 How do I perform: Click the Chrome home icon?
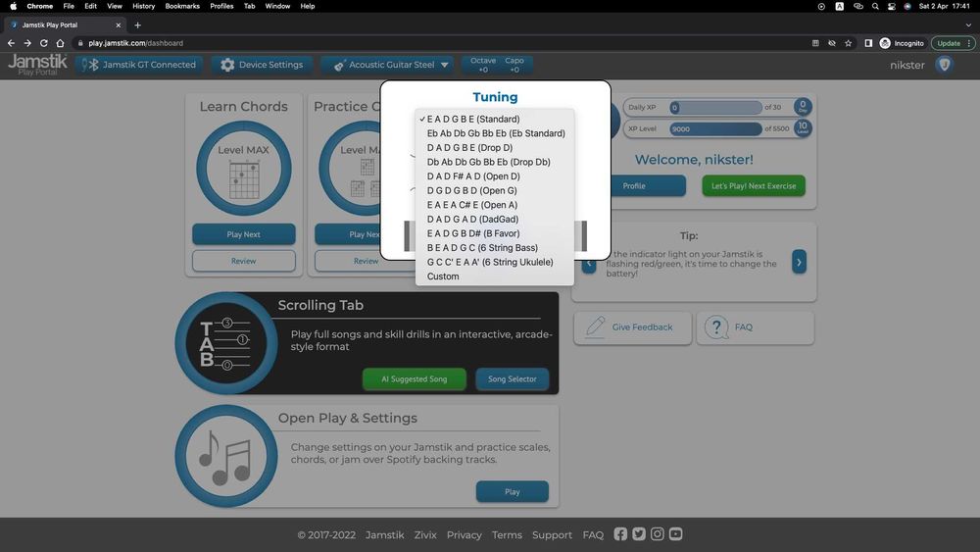(x=60, y=43)
